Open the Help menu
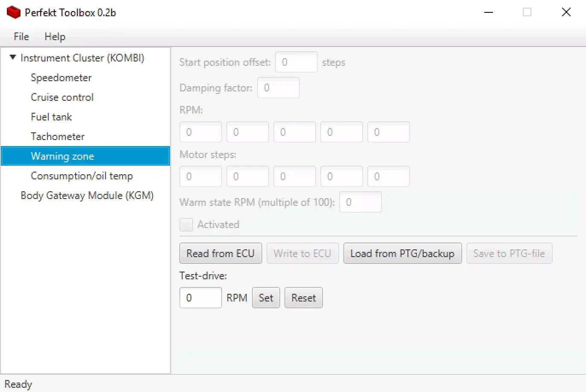This screenshot has height=392, width=586. [55, 37]
